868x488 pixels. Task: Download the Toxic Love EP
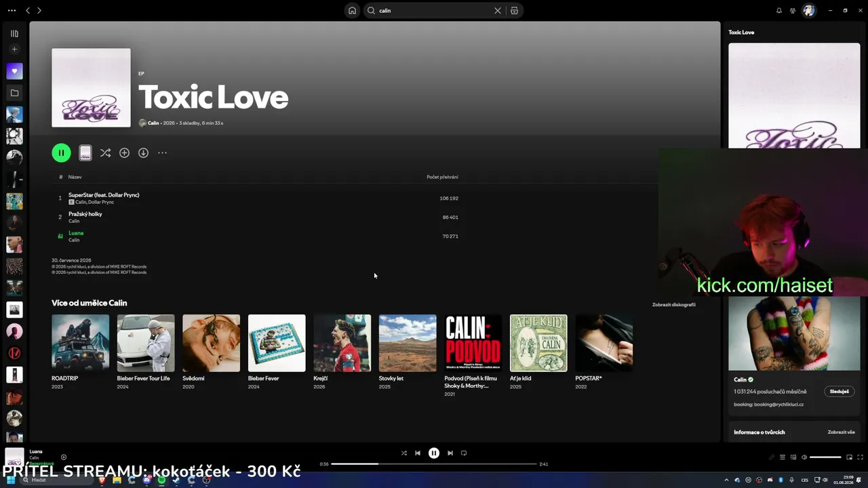click(143, 153)
